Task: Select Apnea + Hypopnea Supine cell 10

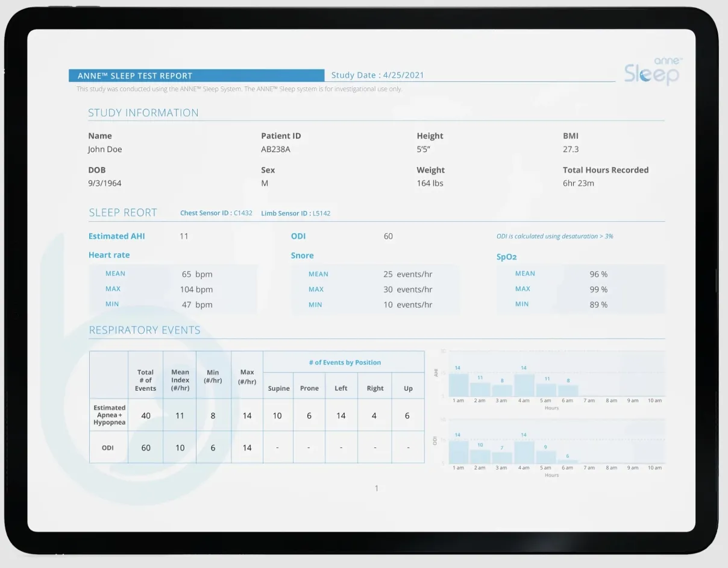Action: pos(277,415)
